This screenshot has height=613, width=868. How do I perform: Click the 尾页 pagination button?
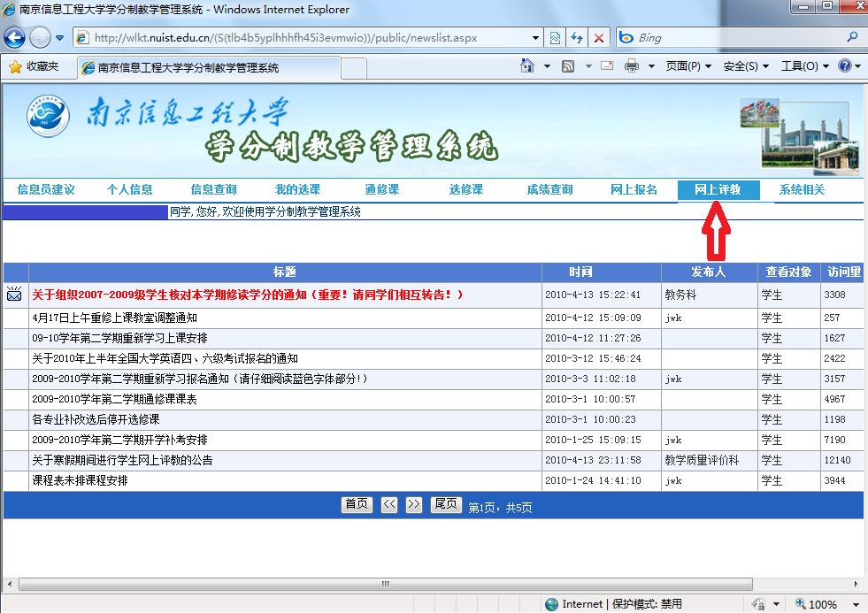(445, 504)
